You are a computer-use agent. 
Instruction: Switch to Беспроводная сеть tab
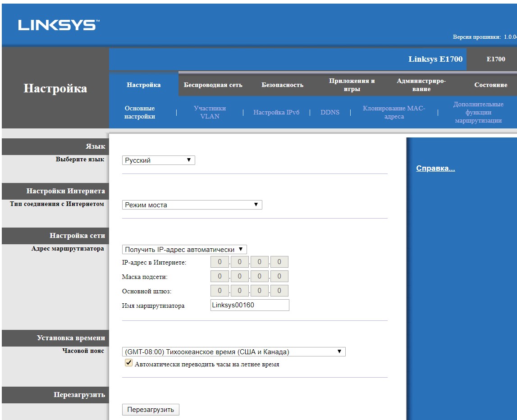point(213,85)
